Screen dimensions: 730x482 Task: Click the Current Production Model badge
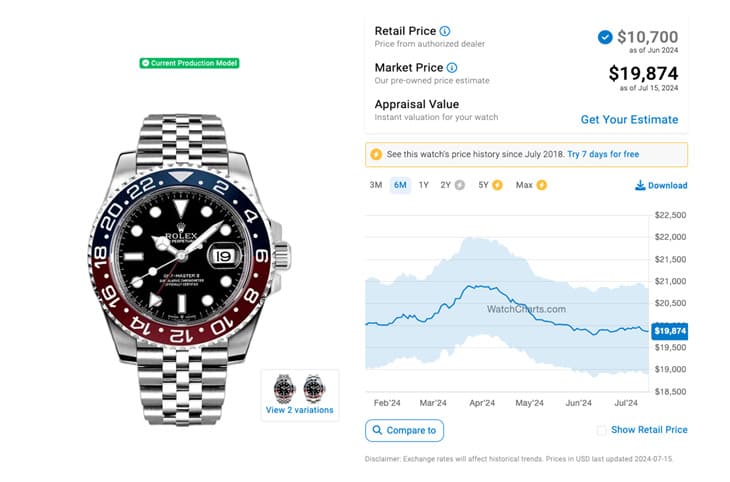190,63
